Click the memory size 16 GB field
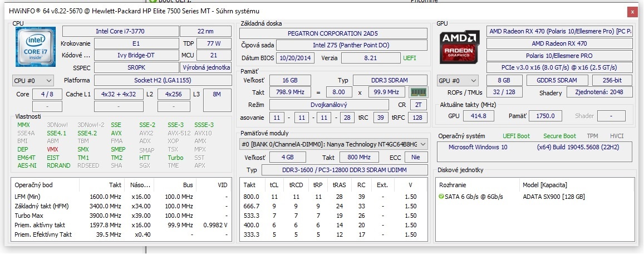This screenshot has width=644, height=254. coord(290,80)
